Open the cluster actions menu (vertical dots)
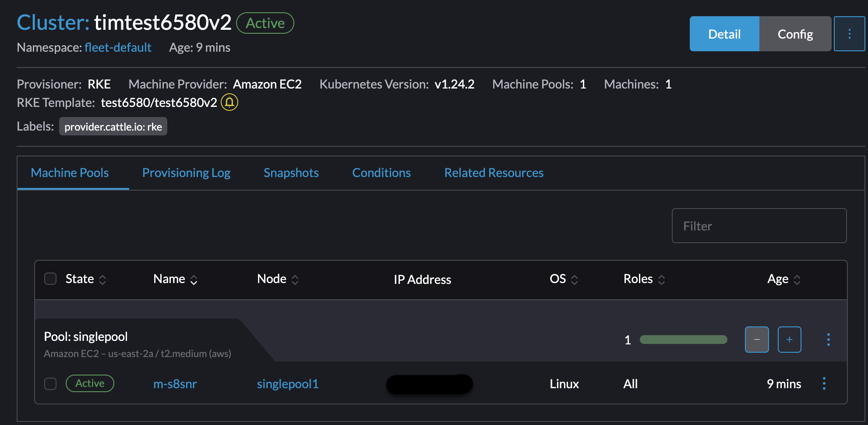Screen dimensions: 868x425 point(849,33)
